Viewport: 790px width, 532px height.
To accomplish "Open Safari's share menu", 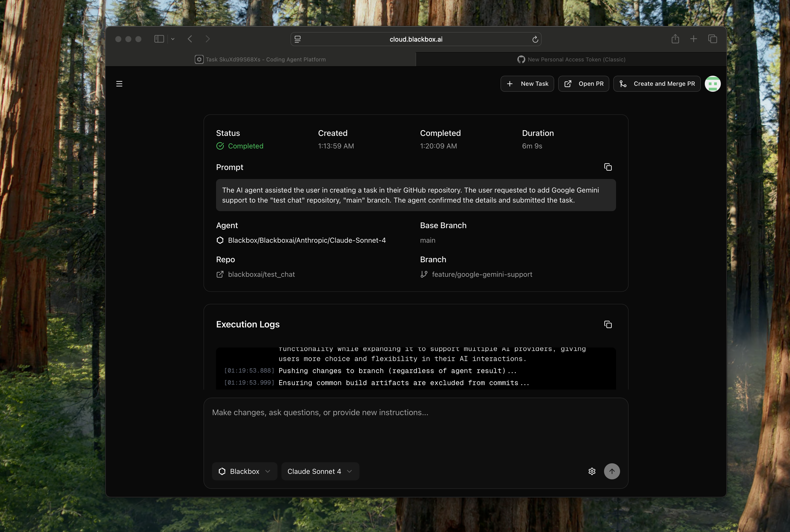I will [675, 39].
